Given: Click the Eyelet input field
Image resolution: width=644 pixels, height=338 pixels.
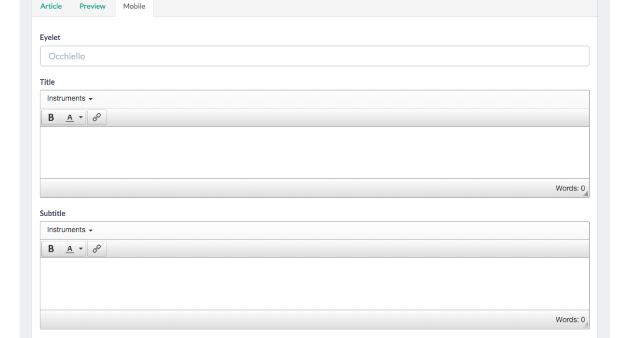Looking at the screenshot, I should (314, 56).
